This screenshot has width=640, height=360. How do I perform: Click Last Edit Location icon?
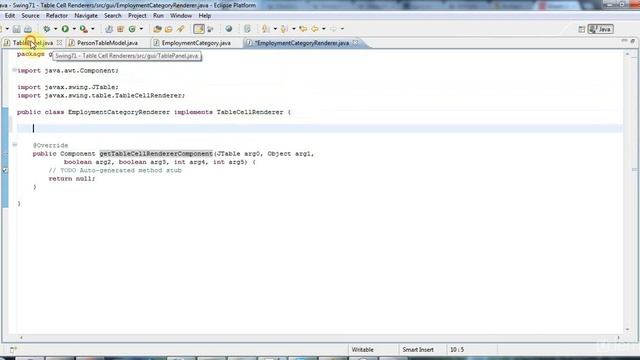click(x=303, y=29)
